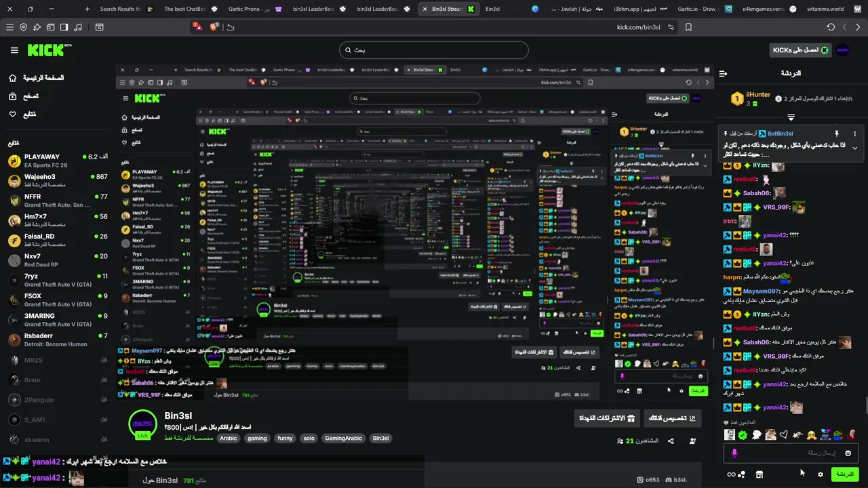Open the channel points infinity icon
The height and width of the screenshot is (488, 868).
[731, 474]
